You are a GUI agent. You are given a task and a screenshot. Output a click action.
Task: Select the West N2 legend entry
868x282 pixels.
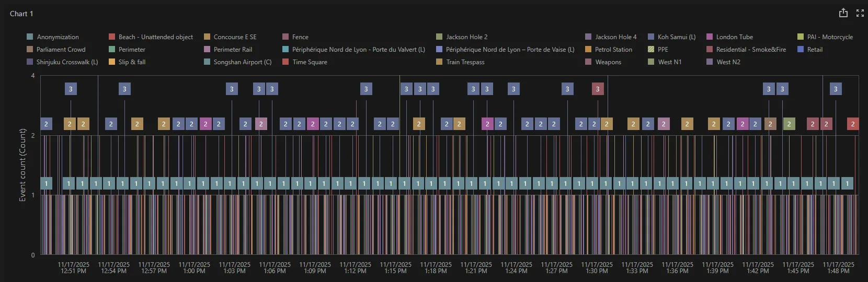(724, 62)
